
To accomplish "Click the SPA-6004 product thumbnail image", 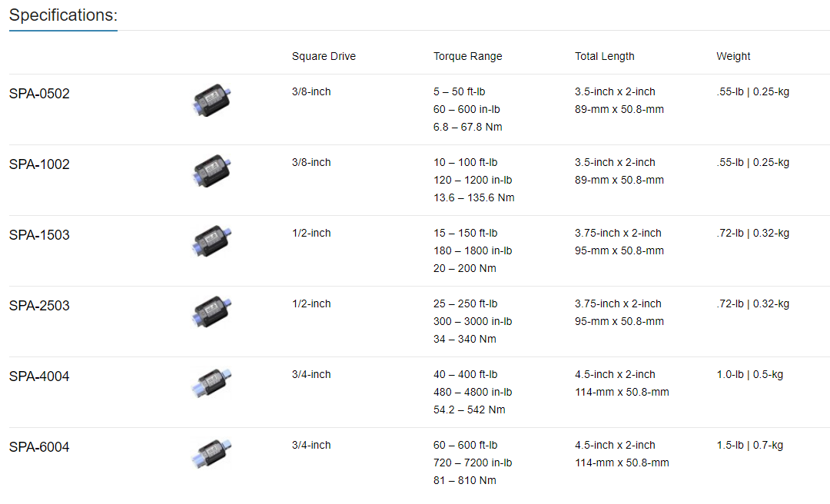I will [212, 454].
